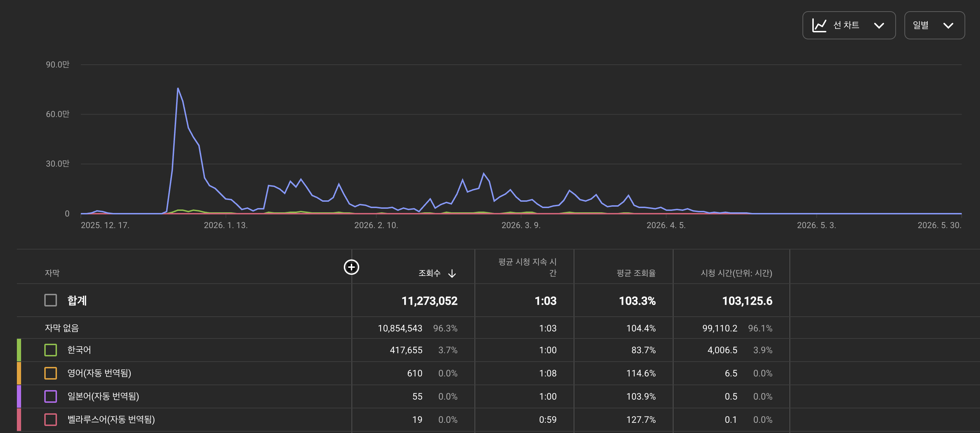Viewport: 980px width, 433px height.
Task: Toggle the 합계 checkbox
Action: point(51,300)
